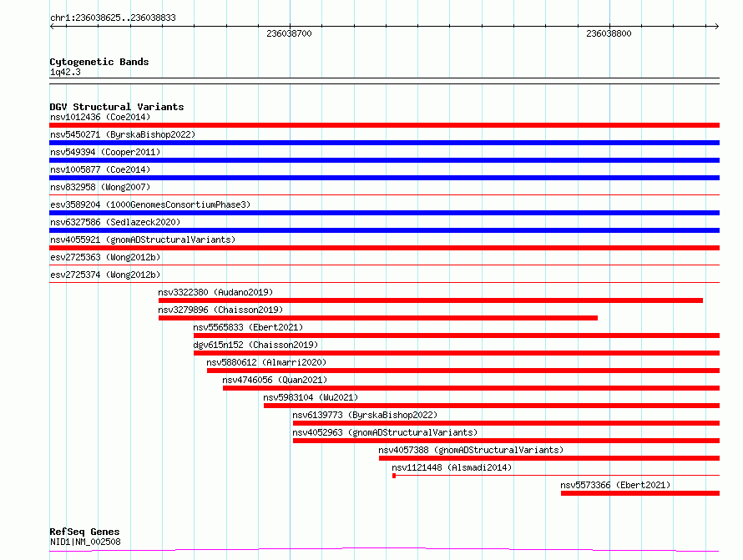Screen dimensions: 743x560
Task: Select the red nsv5573366 variant bar
Action: point(640,493)
